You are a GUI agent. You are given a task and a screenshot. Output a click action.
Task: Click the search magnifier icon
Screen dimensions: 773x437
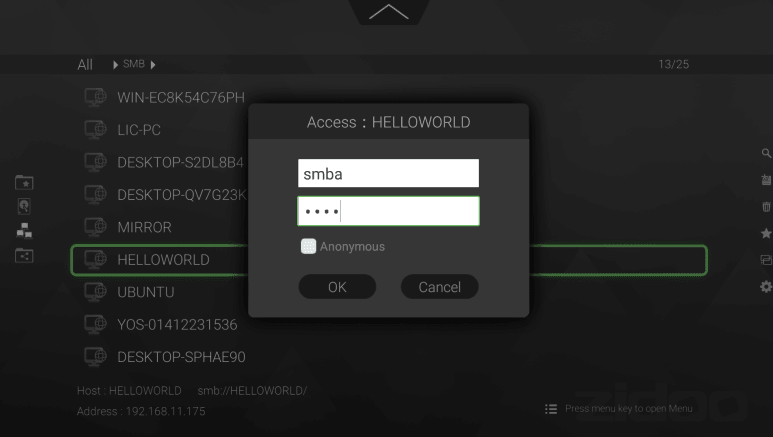point(766,153)
